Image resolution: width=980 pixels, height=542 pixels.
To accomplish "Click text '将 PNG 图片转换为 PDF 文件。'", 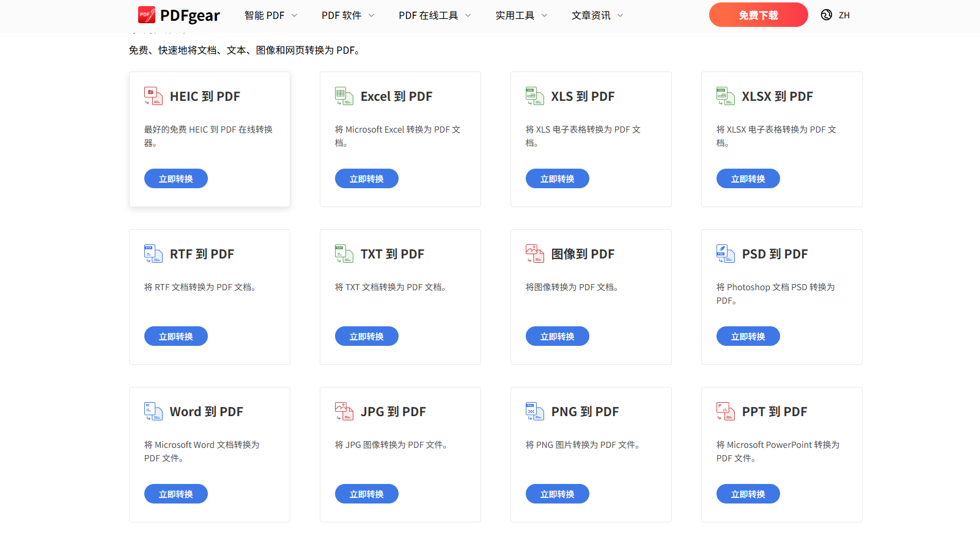I will [583, 445].
